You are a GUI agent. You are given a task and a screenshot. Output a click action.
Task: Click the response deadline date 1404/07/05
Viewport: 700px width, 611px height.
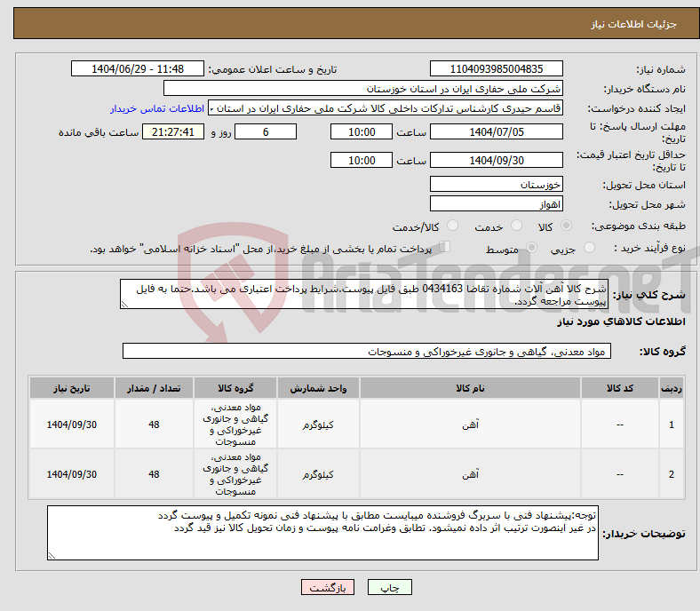pyautogui.click(x=496, y=132)
